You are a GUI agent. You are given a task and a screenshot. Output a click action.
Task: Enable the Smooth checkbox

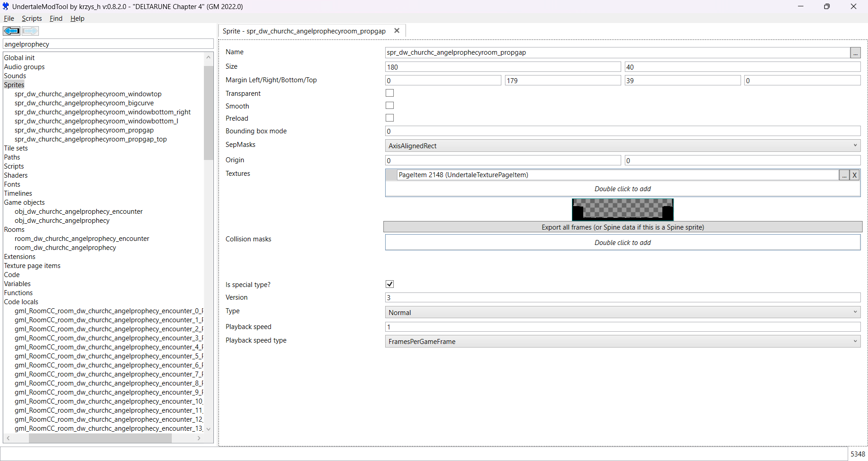point(390,105)
